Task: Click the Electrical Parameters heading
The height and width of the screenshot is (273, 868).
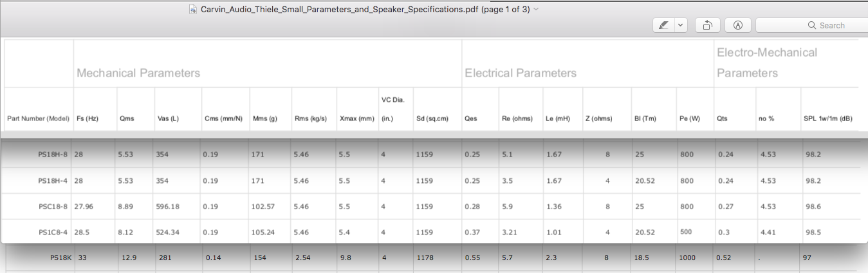Action: [x=521, y=73]
